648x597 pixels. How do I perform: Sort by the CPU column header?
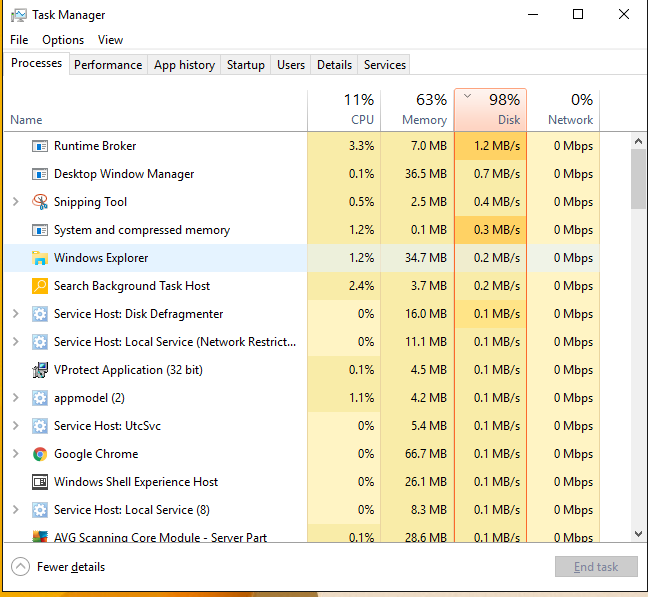click(344, 111)
